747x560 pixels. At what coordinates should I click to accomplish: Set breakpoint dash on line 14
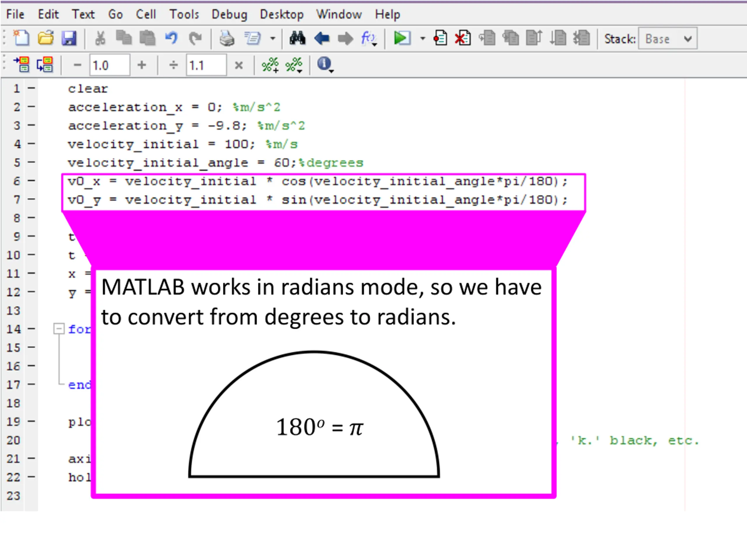(x=32, y=328)
